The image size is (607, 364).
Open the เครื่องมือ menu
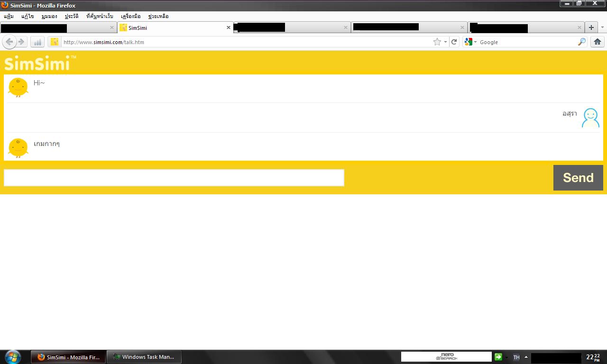click(130, 16)
